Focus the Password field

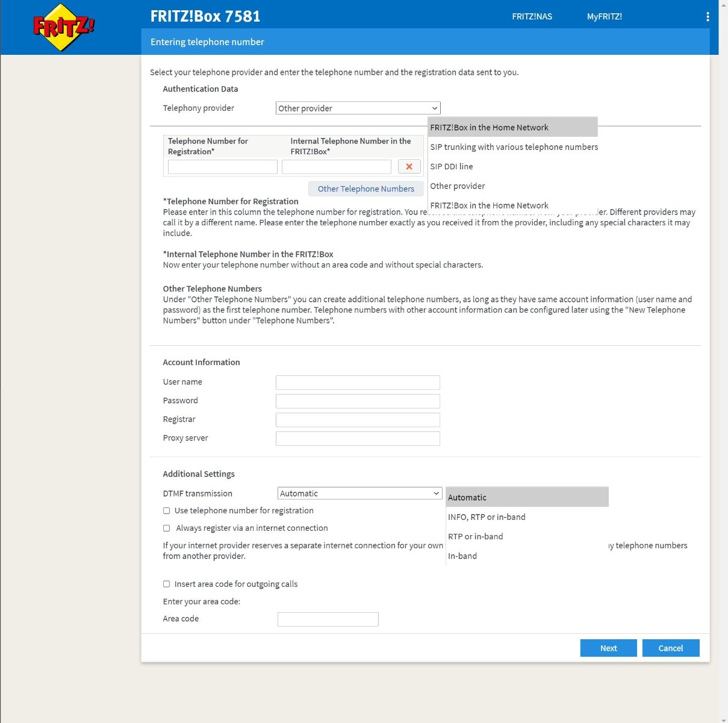pos(358,401)
